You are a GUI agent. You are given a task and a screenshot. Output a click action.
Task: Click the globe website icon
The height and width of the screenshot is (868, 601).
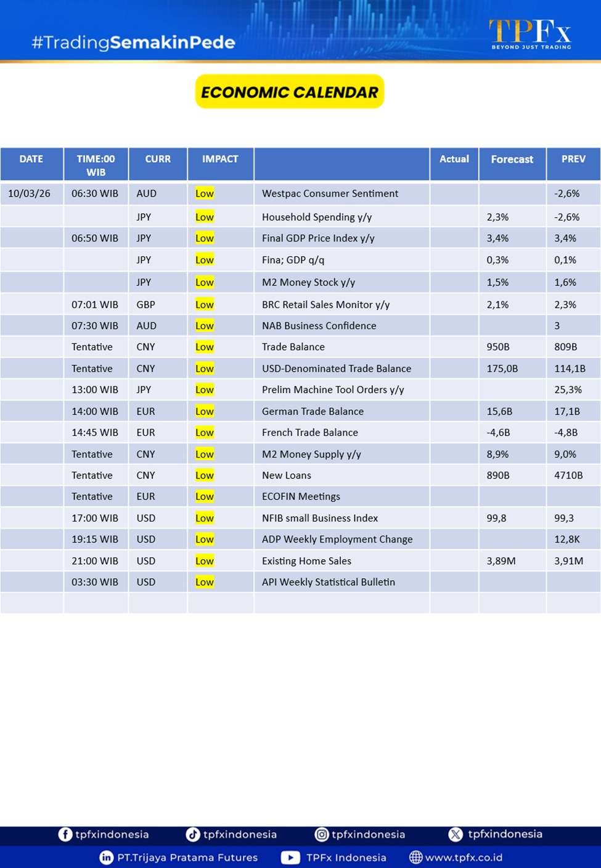coord(416,858)
